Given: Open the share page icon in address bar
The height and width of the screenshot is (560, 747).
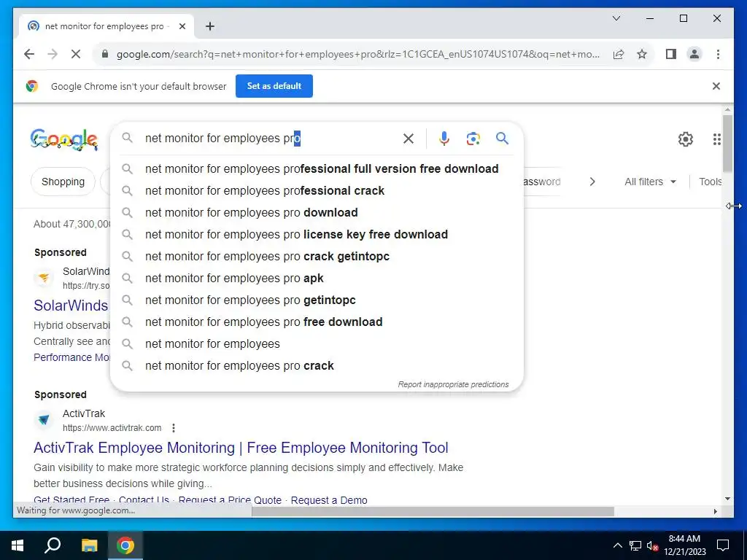Looking at the screenshot, I should 619,54.
